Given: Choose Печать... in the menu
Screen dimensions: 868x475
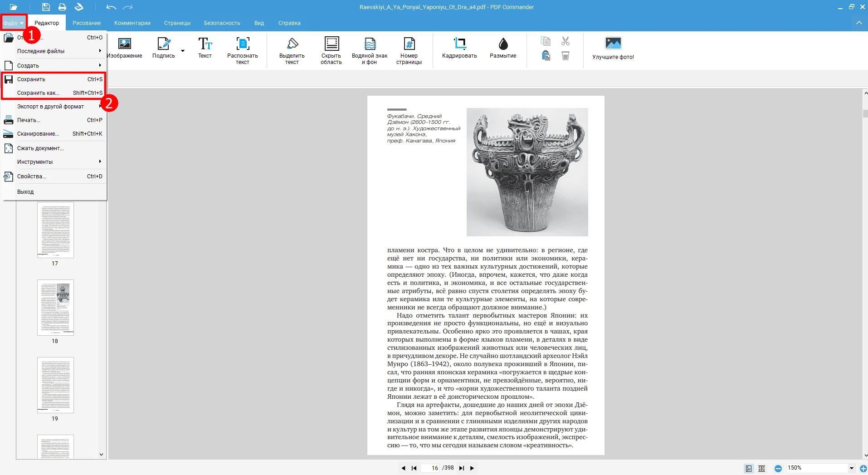Looking at the screenshot, I should [x=54, y=120].
